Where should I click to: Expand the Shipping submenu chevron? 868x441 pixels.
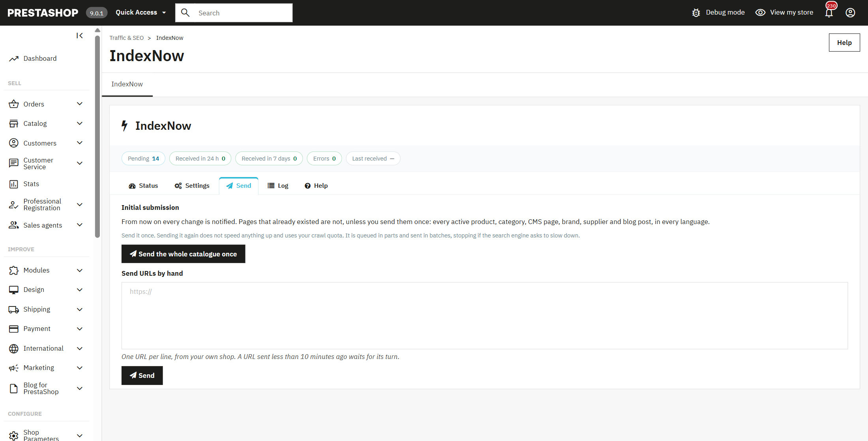(x=80, y=309)
